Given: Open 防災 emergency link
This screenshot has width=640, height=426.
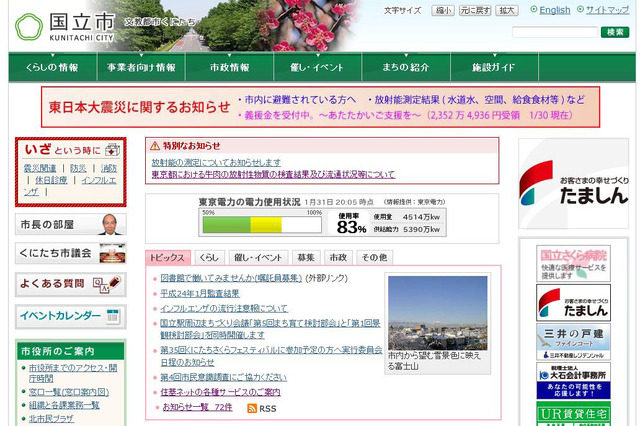Looking at the screenshot, I should [78, 168].
